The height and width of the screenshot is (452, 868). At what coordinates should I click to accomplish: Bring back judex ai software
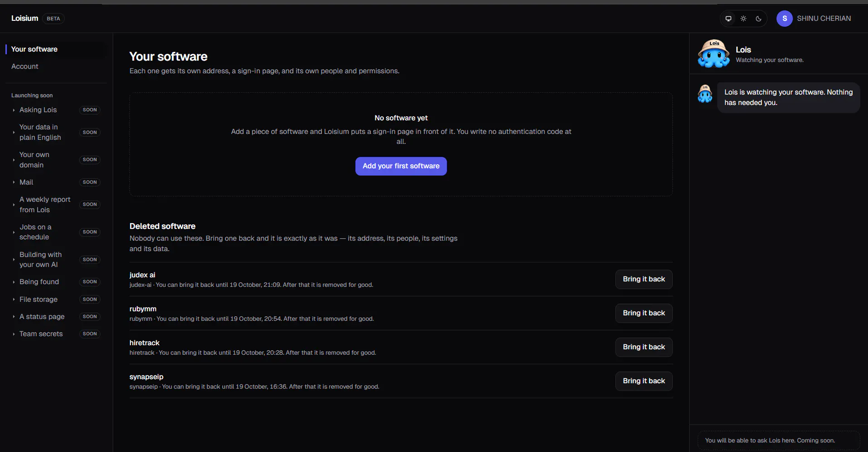[x=644, y=279]
